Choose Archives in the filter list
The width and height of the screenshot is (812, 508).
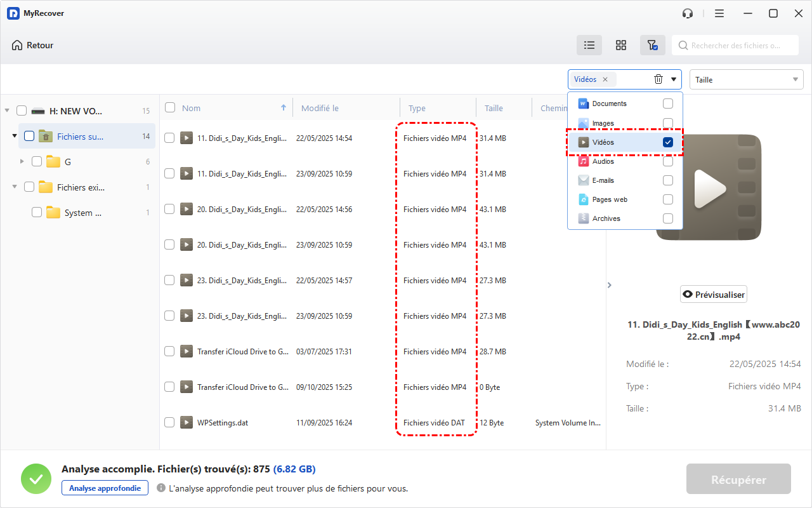point(606,218)
